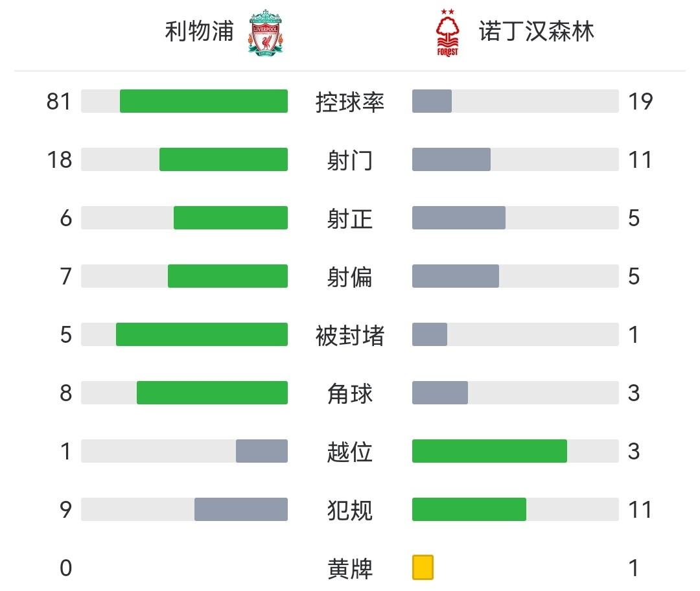Open the 利物浦 team name
The height and width of the screenshot is (591, 700).
coord(199,31)
